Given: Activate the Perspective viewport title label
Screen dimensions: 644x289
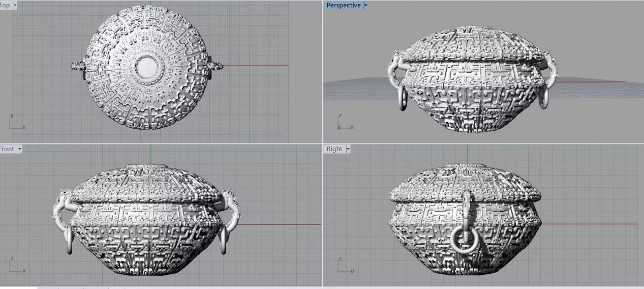Looking at the screenshot, I should pos(343,6).
